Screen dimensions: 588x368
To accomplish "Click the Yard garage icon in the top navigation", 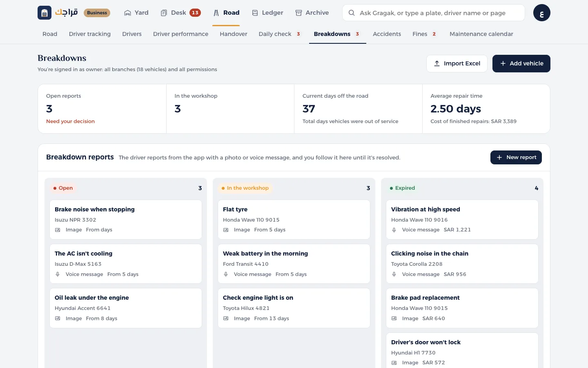I will point(127,13).
